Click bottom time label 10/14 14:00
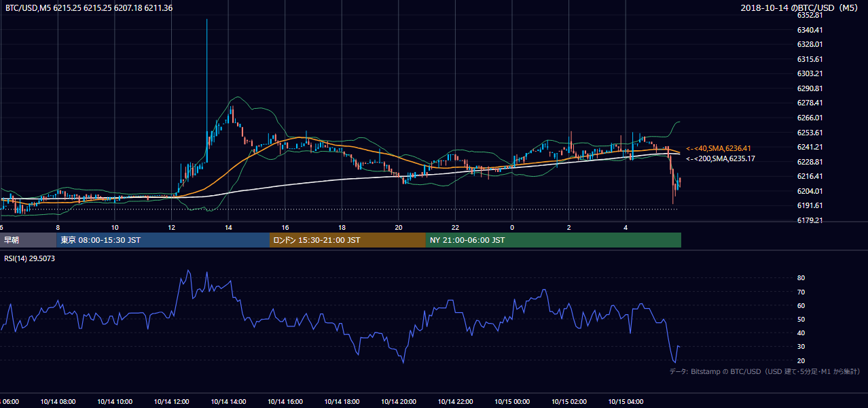This screenshot has width=868, height=408. [x=228, y=402]
